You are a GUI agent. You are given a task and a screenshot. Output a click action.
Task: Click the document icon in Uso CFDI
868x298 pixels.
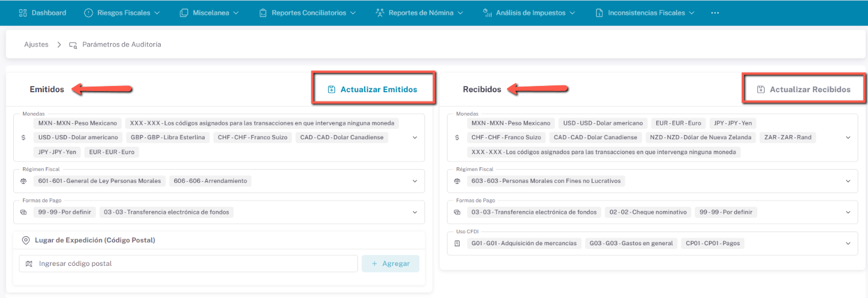457,243
